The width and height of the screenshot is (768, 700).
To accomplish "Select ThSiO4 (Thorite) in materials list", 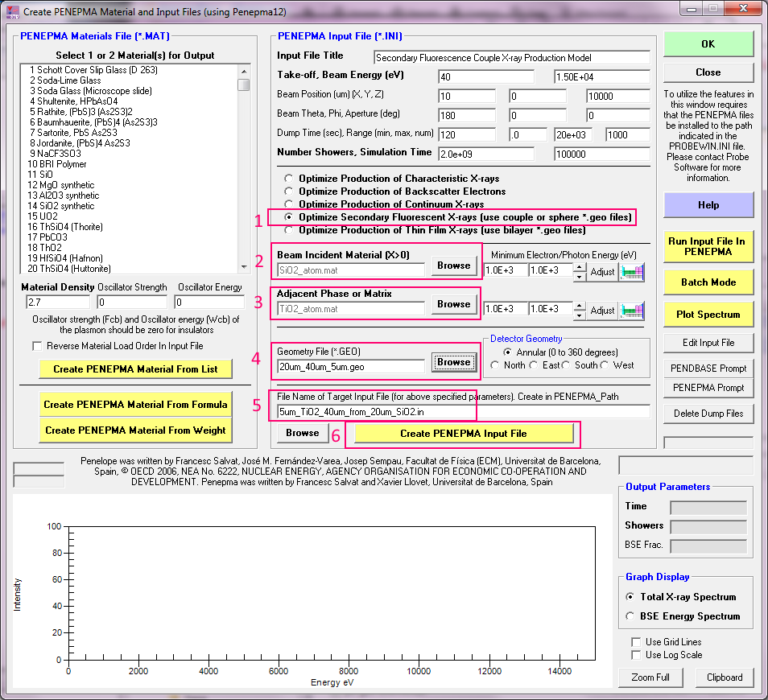I will 65,227.
